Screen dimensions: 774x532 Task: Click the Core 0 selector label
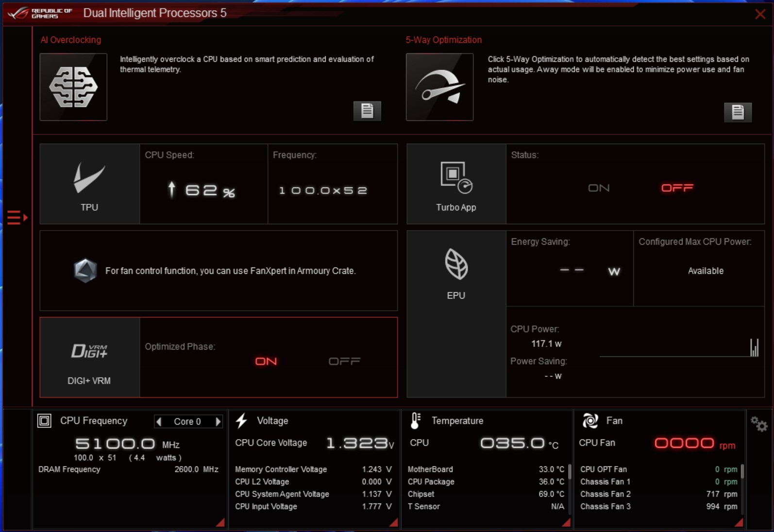[x=187, y=422]
